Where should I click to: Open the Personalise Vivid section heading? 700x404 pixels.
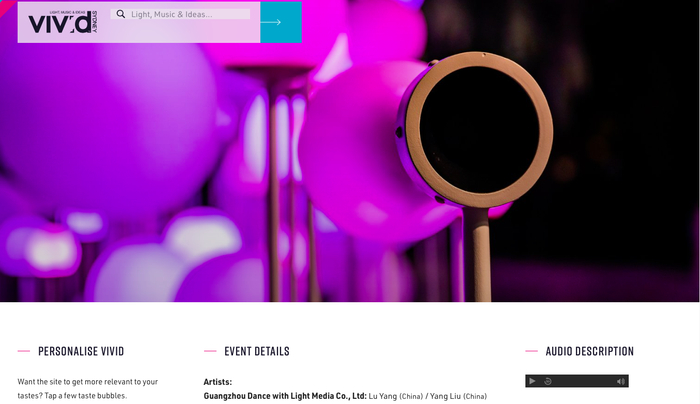pyautogui.click(x=81, y=351)
